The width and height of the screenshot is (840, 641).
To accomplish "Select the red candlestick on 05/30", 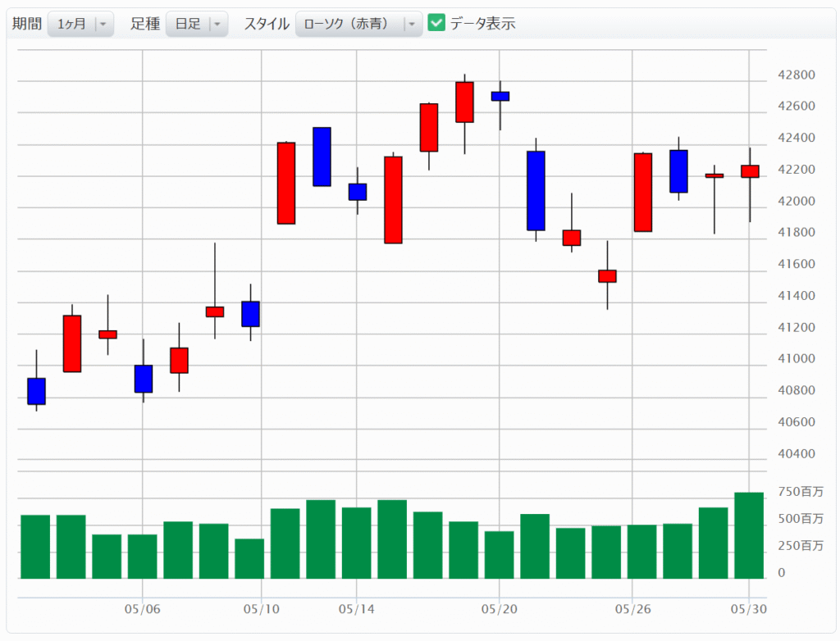I will click(750, 171).
